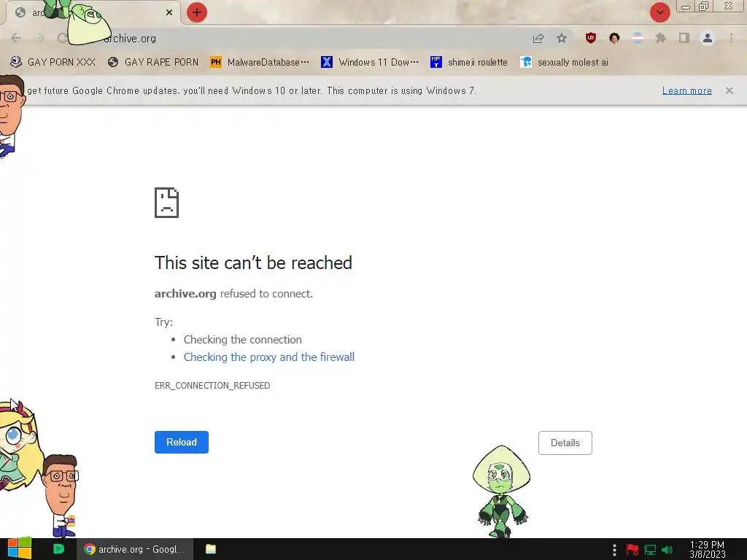747x560 pixels.
Task: Bookmark this page with the star icon
Action: pyautogui.click(x=562, y=38)
